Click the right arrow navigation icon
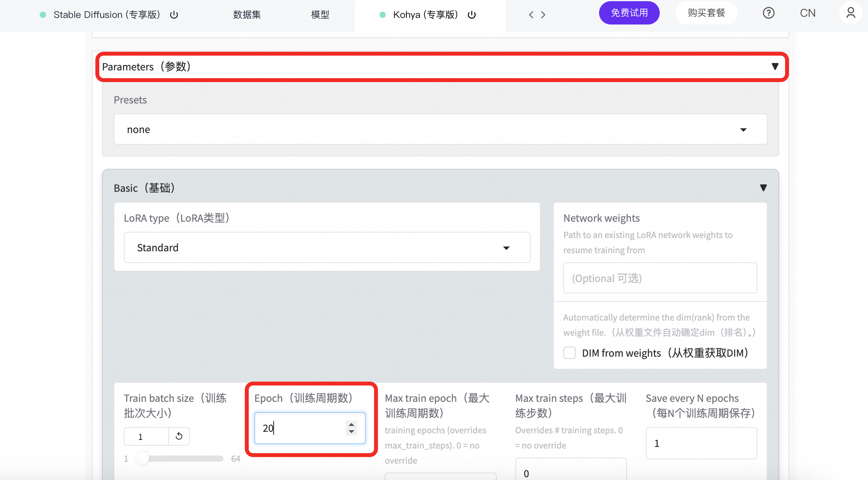868x480 pixels. (543, 15)
